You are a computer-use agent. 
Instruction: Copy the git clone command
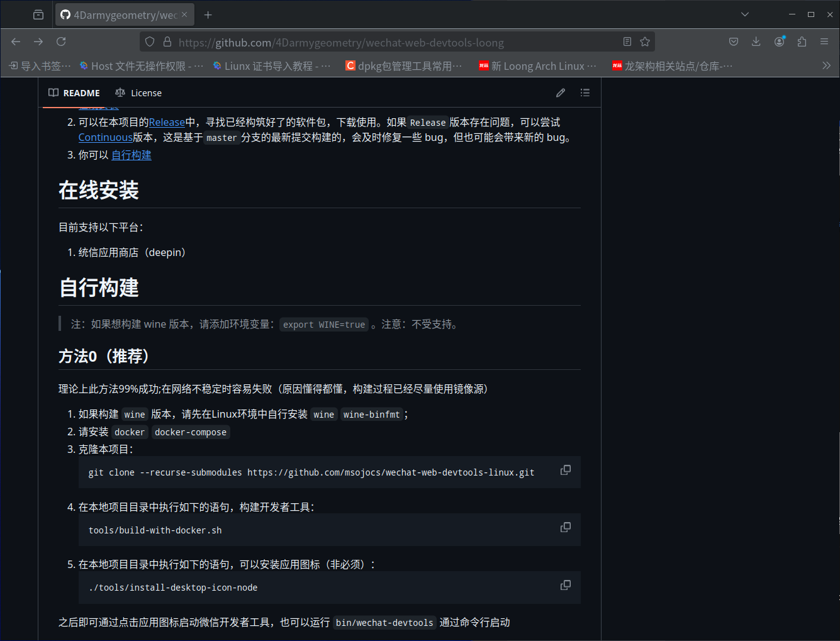point(566,470)
